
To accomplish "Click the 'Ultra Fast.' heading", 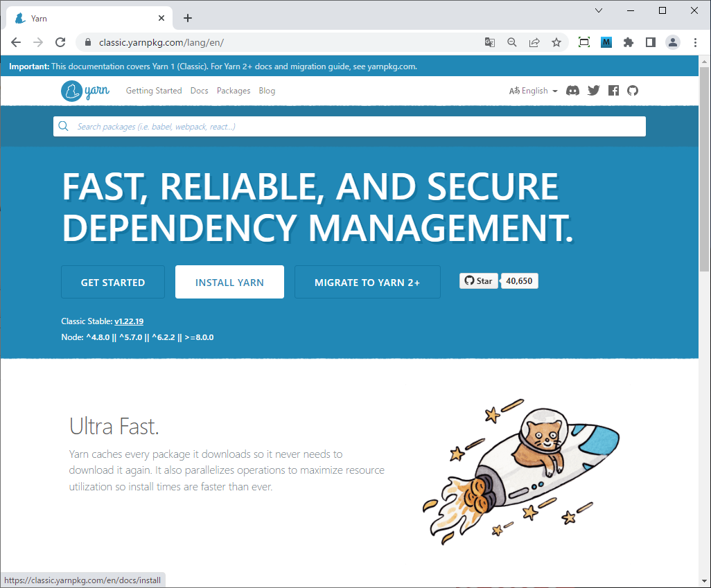I will pos(114,426).
